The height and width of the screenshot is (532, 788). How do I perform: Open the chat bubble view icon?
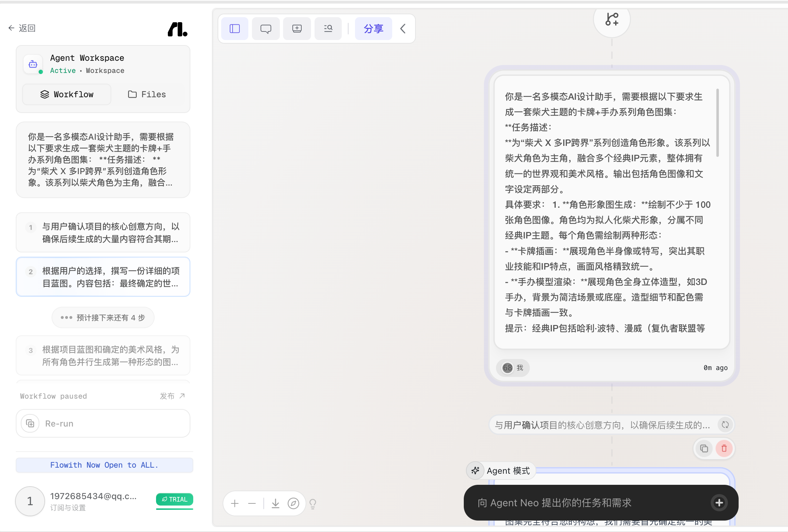266,29
